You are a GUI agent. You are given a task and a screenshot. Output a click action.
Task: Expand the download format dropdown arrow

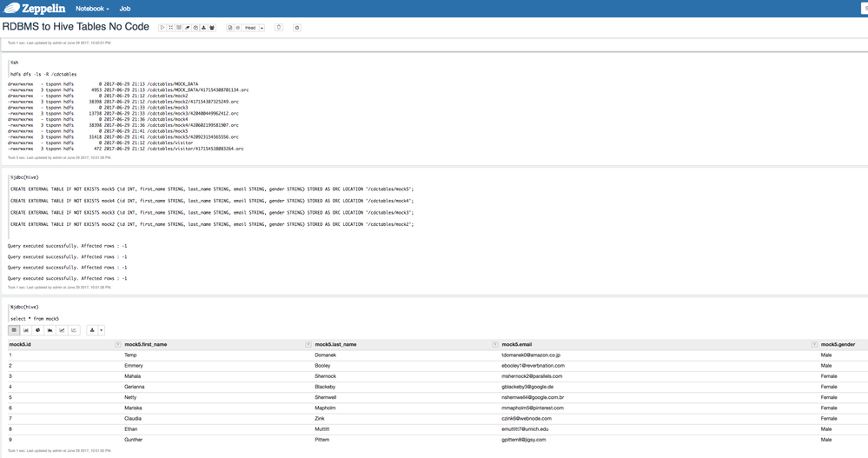tap(101, 330)
